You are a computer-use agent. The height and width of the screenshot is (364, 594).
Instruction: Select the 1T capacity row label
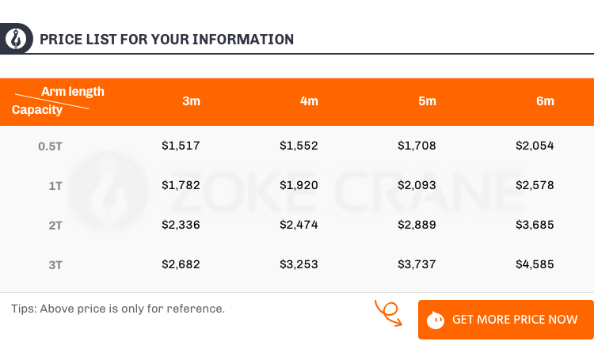tap(55, 186)
